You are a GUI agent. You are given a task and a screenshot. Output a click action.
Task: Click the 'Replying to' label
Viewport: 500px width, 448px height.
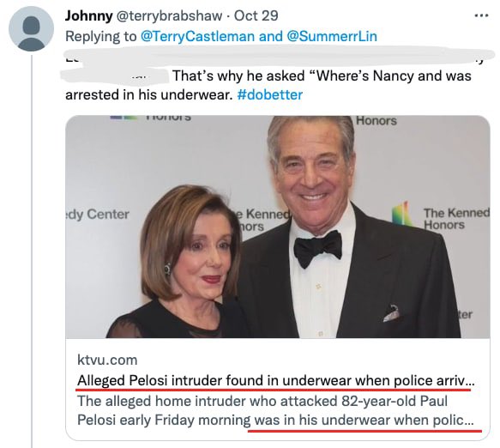[x=100, y=36]
